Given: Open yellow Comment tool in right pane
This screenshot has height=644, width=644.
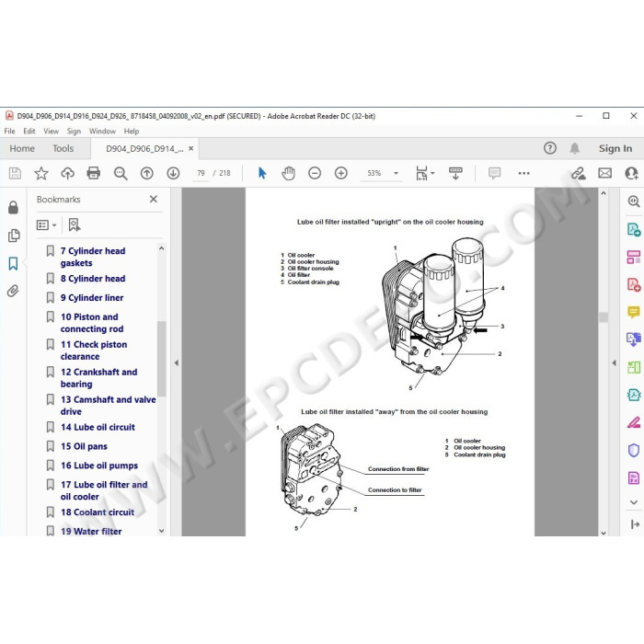Looking at the screenshot, I should [634, 312].
